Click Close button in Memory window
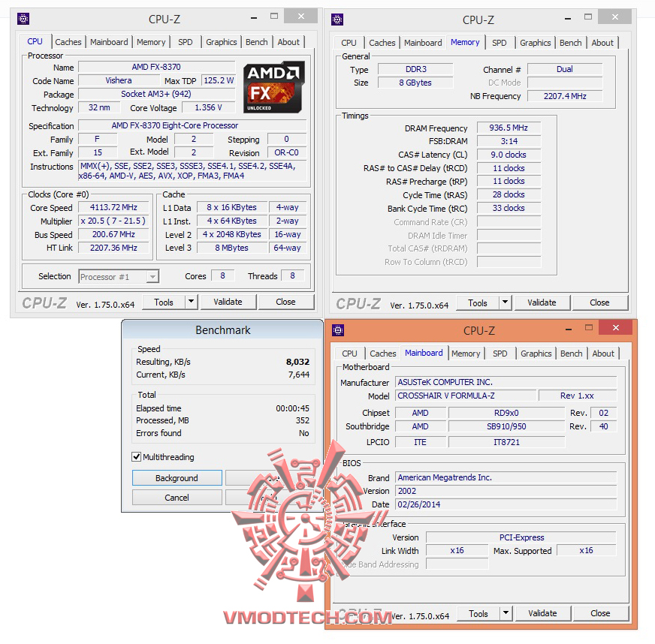The image size is (655, 644). click(x=600, y=302)
